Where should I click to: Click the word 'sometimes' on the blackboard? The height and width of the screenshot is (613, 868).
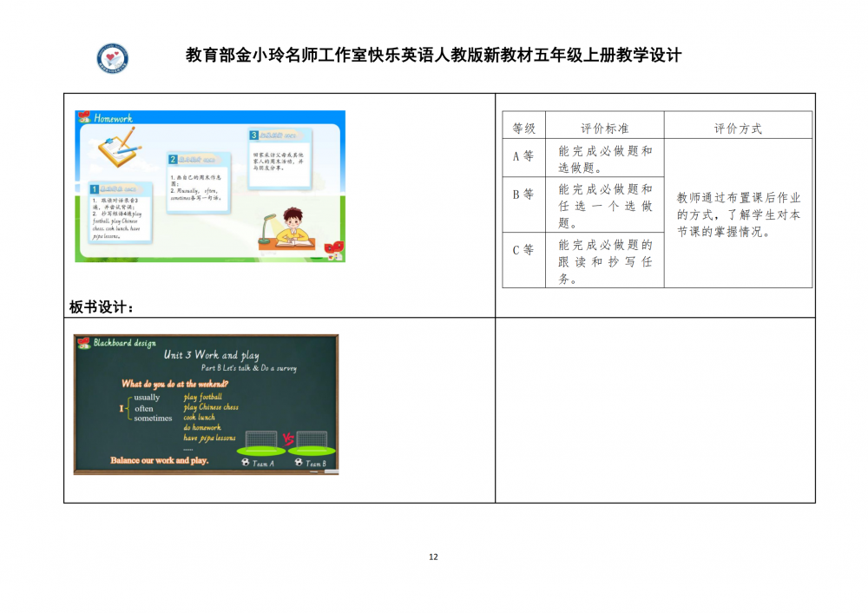pos(153,419)
